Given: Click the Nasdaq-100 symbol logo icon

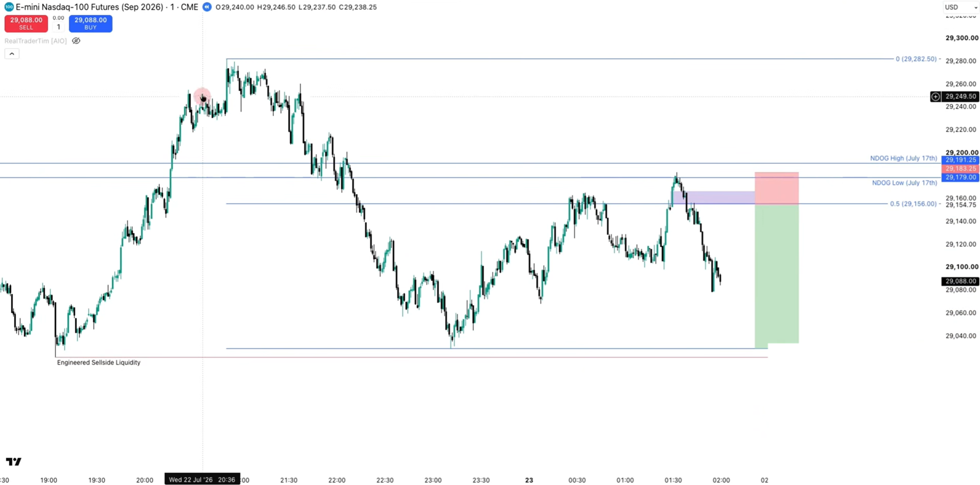Looking at the screenshot, I should [8, 7].
